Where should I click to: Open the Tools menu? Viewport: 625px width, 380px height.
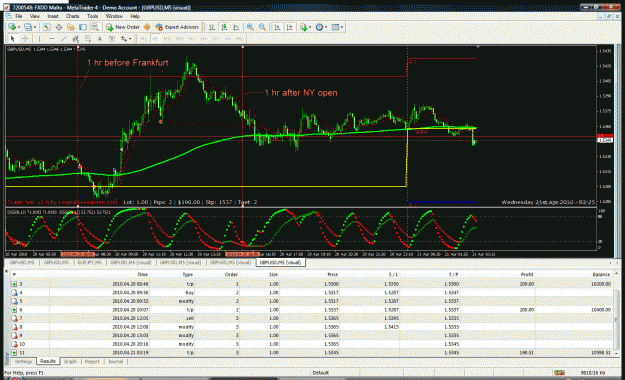(x=92, y=16)
